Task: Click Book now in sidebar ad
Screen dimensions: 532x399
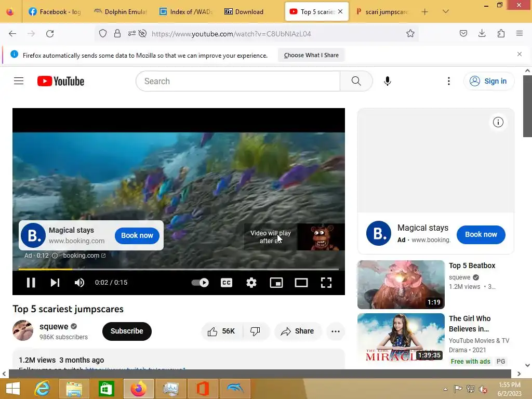Action: click(481, 234)
